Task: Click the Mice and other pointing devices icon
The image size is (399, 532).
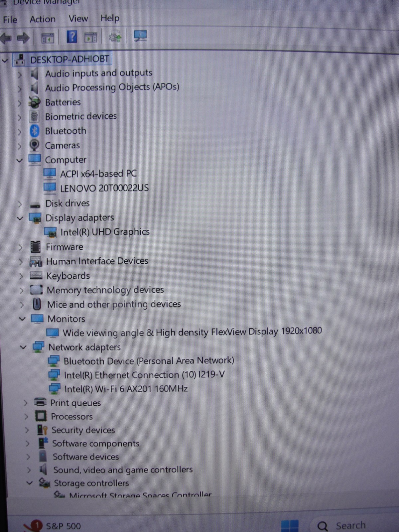Action: click(x=37, y=304)
